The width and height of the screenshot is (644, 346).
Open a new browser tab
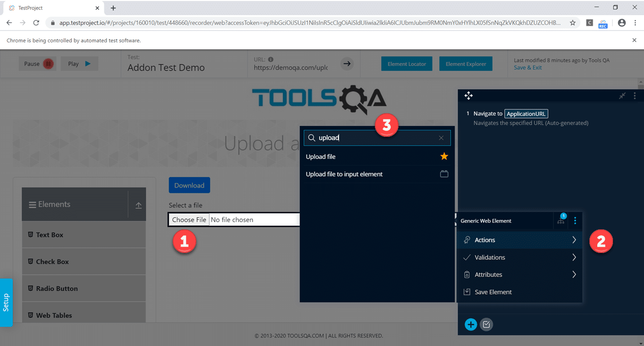113,8
